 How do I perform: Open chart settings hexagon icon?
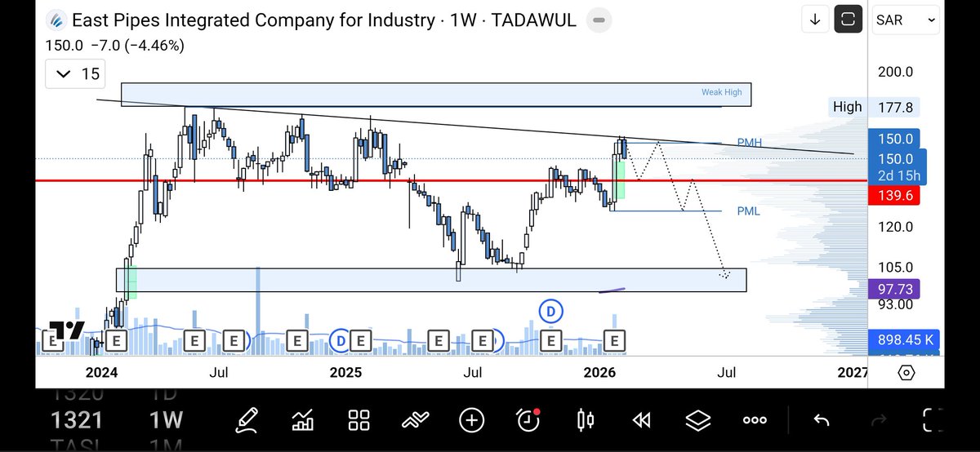(906, 373)
